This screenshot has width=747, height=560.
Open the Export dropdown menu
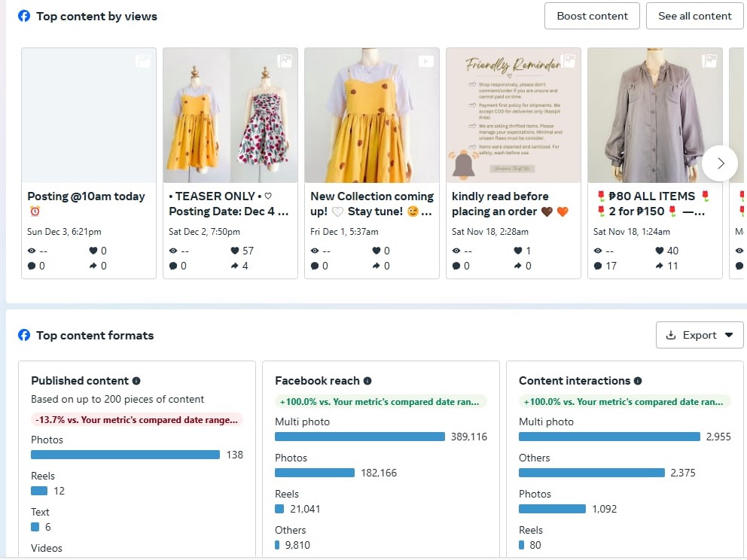[x=700, y=335]
